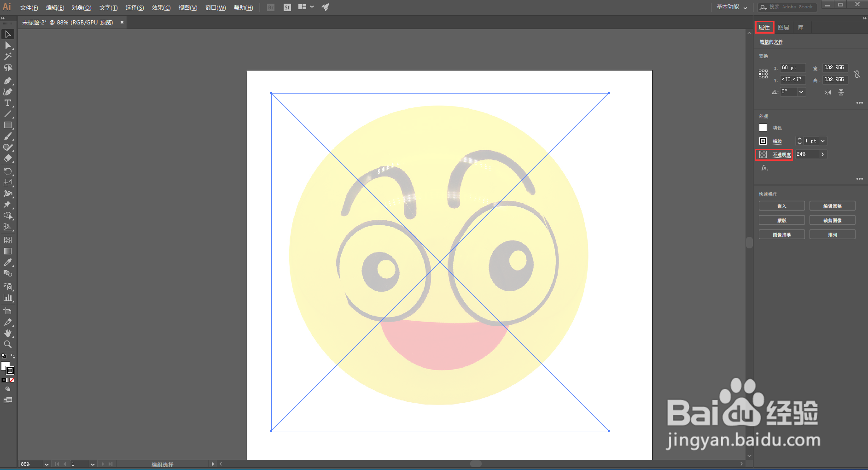Swap fill and stroke colors
The height and width of the screenshot is (470, 868).
coord(13,356)
